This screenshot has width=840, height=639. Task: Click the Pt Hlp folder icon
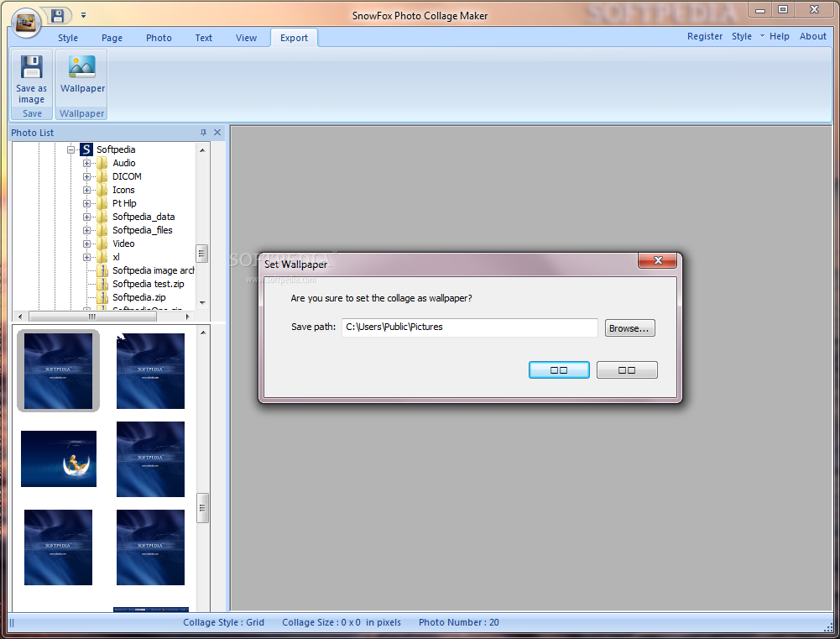click(102, 203)
